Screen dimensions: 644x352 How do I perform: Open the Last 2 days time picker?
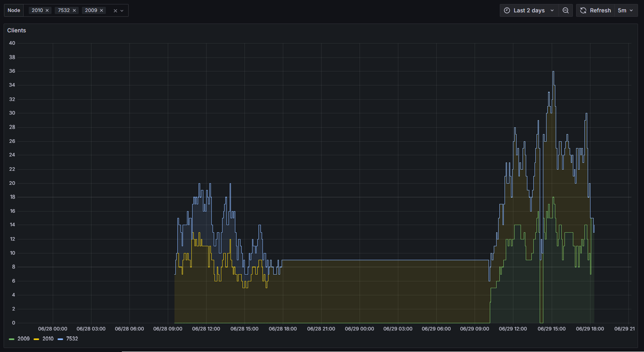click(529, 10)
